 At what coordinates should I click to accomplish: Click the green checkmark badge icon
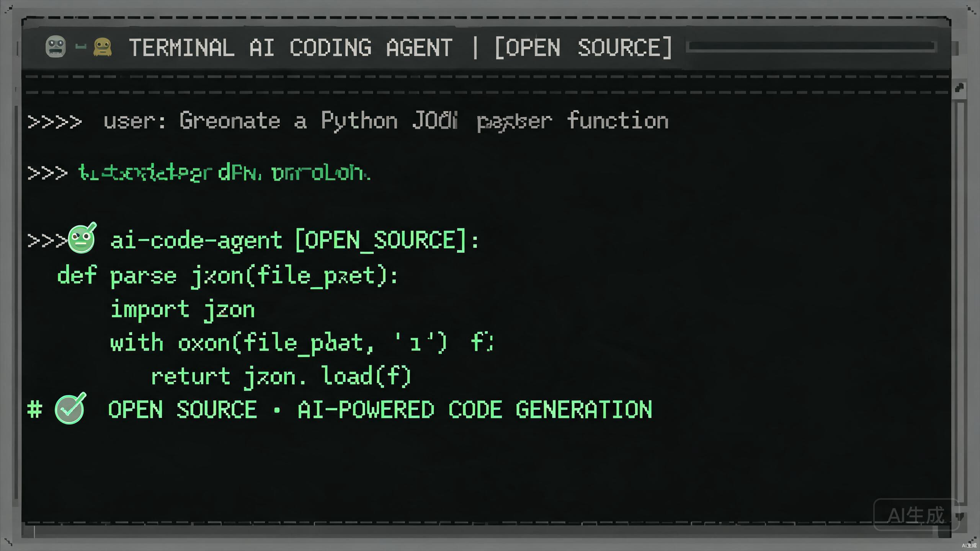coord(70,409)
